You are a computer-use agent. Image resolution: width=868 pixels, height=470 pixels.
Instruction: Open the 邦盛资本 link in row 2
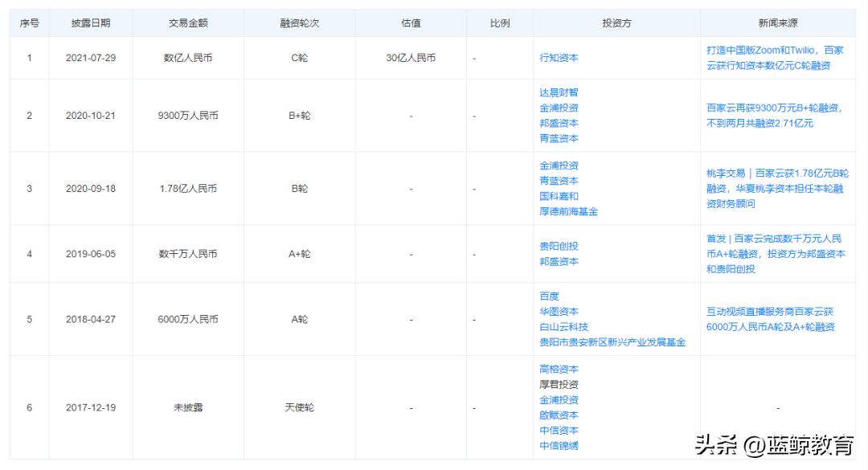pyautogui.click(x=559, y=122)
